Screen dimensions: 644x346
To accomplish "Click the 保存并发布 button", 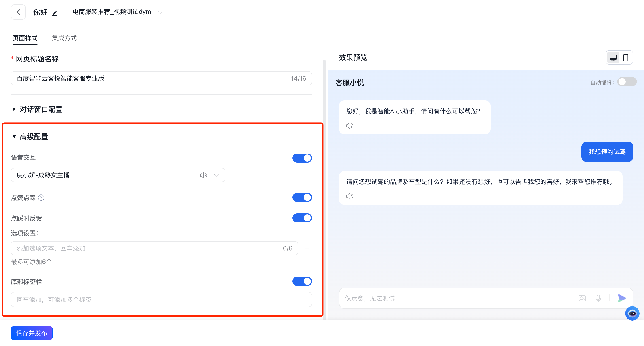I will (x=32, y=333).
